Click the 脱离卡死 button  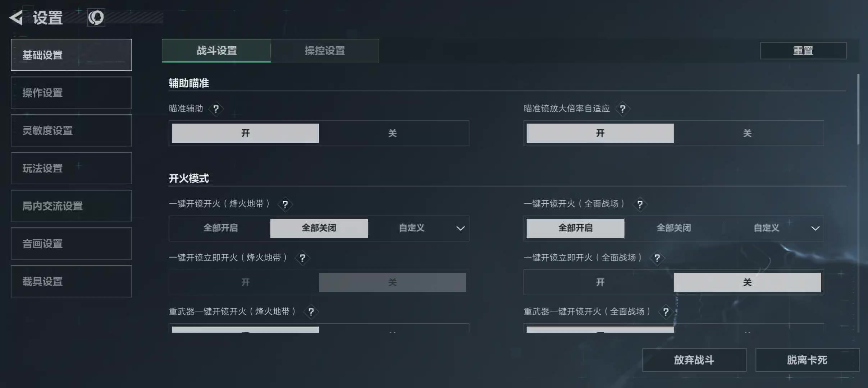[807, 360]
